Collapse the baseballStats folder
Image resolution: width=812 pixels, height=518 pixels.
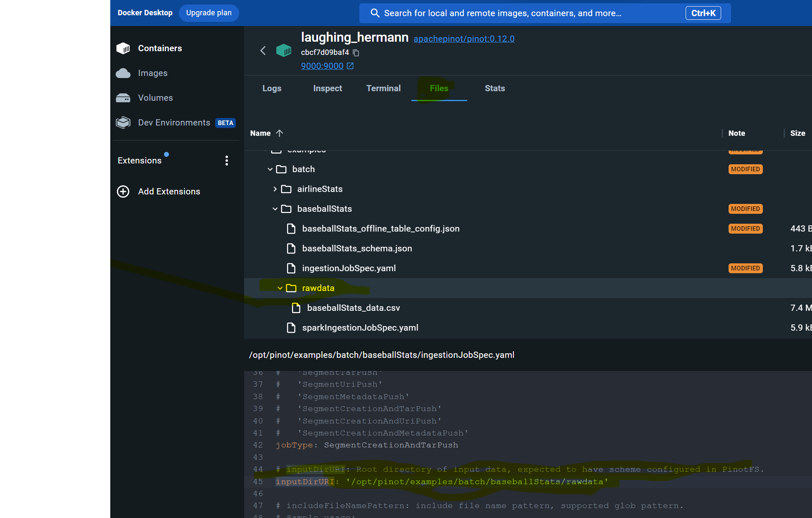point(275,209)
